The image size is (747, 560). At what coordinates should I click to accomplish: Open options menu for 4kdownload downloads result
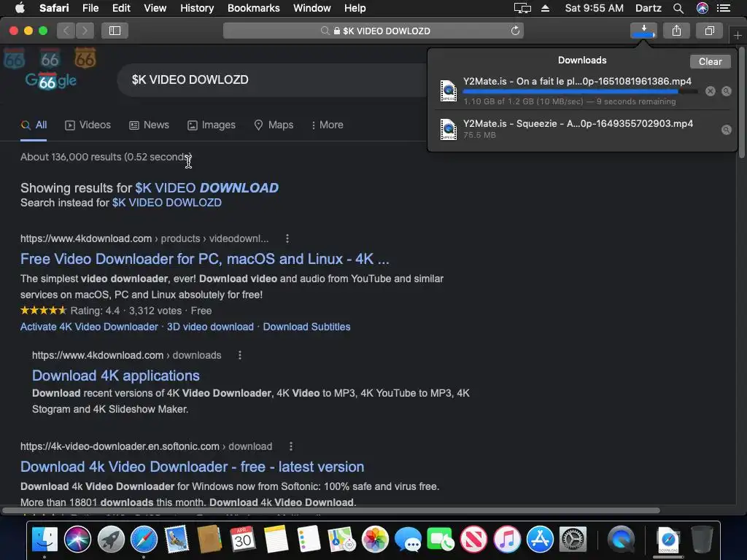click(x=240, y=355)
